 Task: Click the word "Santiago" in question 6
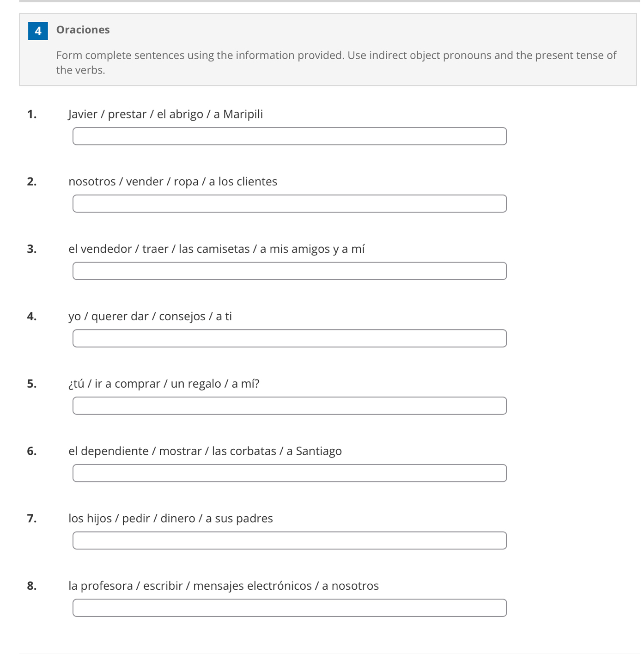click(x=323, y=451)
